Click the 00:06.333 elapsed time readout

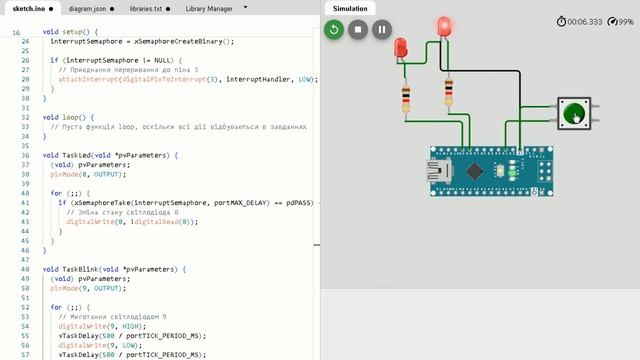(584, 22)
